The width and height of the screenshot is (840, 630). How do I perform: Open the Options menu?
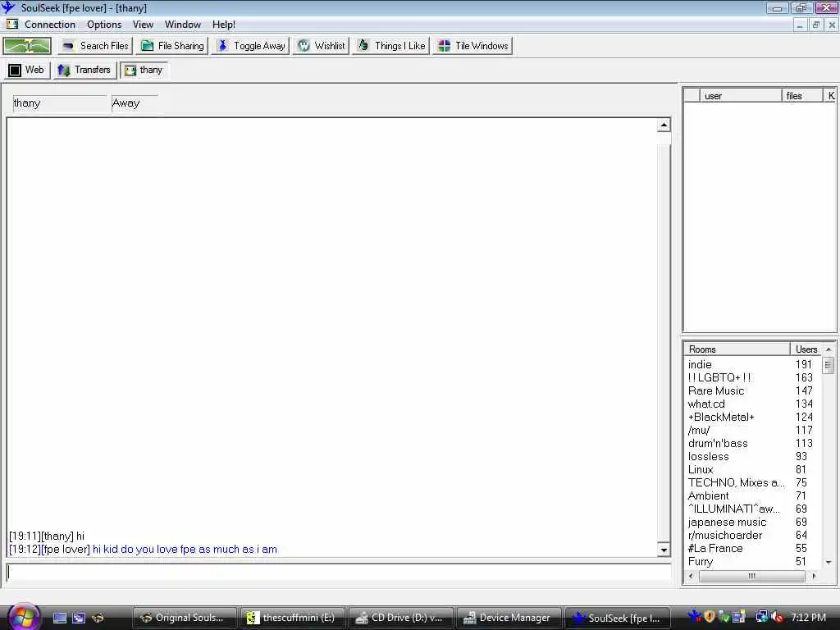104,25
